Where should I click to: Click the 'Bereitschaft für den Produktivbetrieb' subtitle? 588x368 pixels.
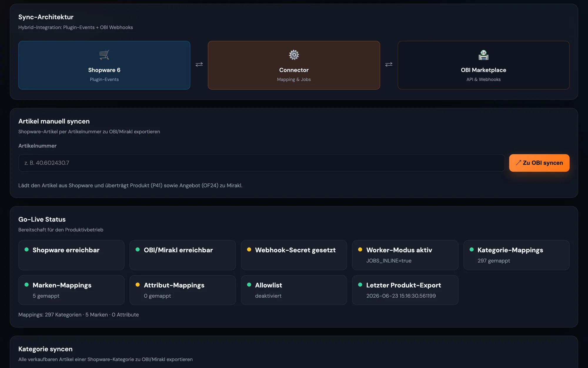point(61,230)
